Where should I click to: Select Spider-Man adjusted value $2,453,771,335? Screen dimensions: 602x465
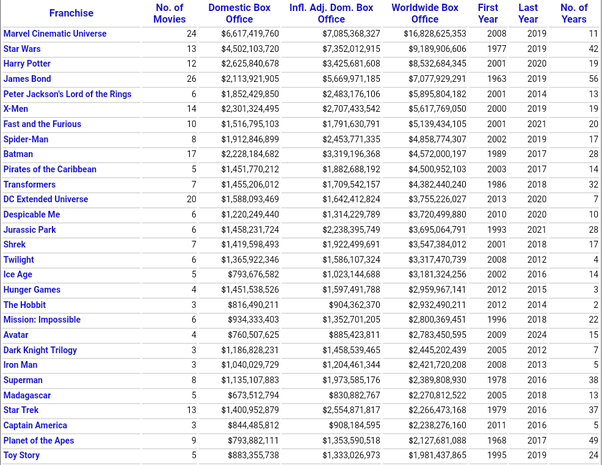coord(351,139)
